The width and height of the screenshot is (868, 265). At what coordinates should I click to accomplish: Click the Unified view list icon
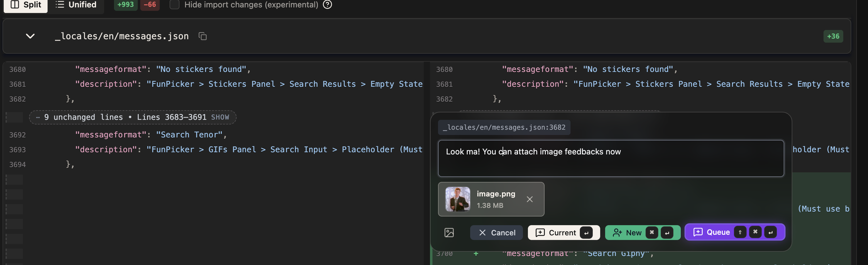point(60,5)
